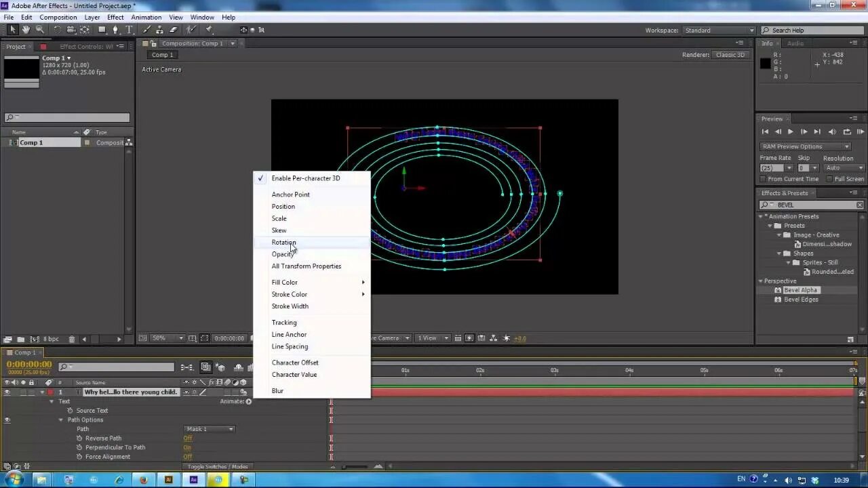868x488 pixels.
Task: Enable Full Screen checkbox
Action: pos(829,179)
